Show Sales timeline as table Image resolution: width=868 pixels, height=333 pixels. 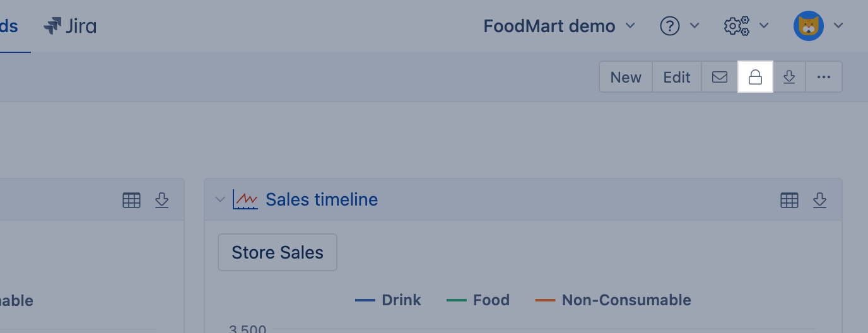point(789,200)
